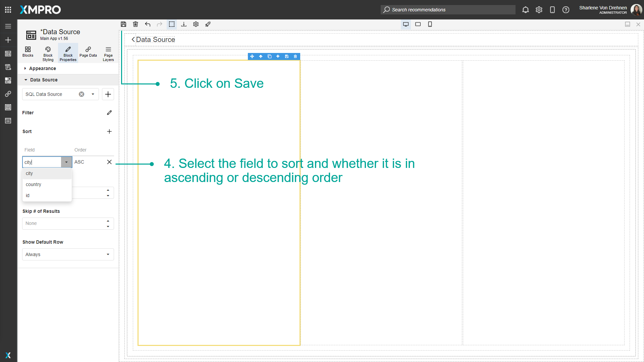
Task: Switch to Block Styling panel
Action: pyautogui.click(x=48, y=53)
